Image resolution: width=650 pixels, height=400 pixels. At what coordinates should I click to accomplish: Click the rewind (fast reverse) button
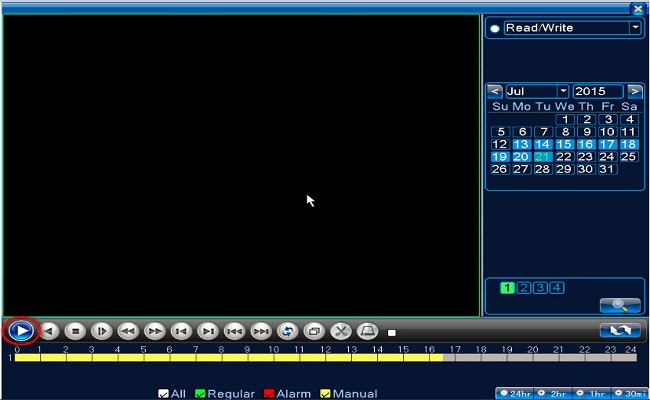[x=128, y=330]
